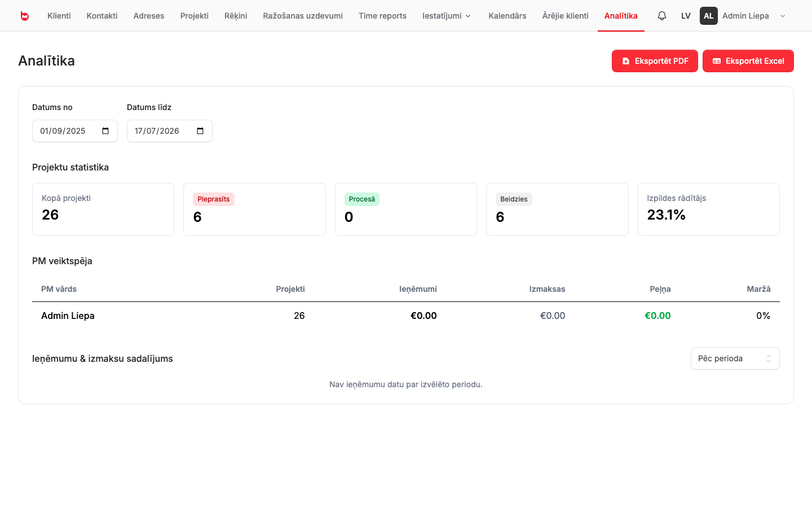Click the grey €0.00 costs cell

pos(553,316)
